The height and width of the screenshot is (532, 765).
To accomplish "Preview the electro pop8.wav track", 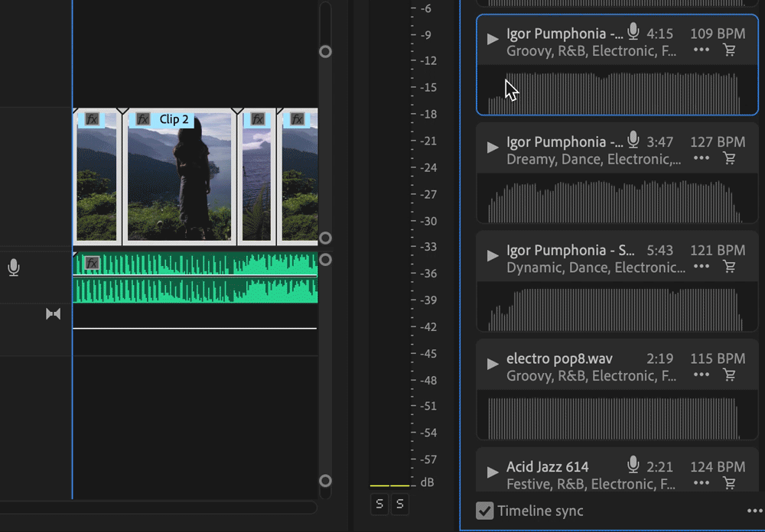I will click(x=493, y=363).
